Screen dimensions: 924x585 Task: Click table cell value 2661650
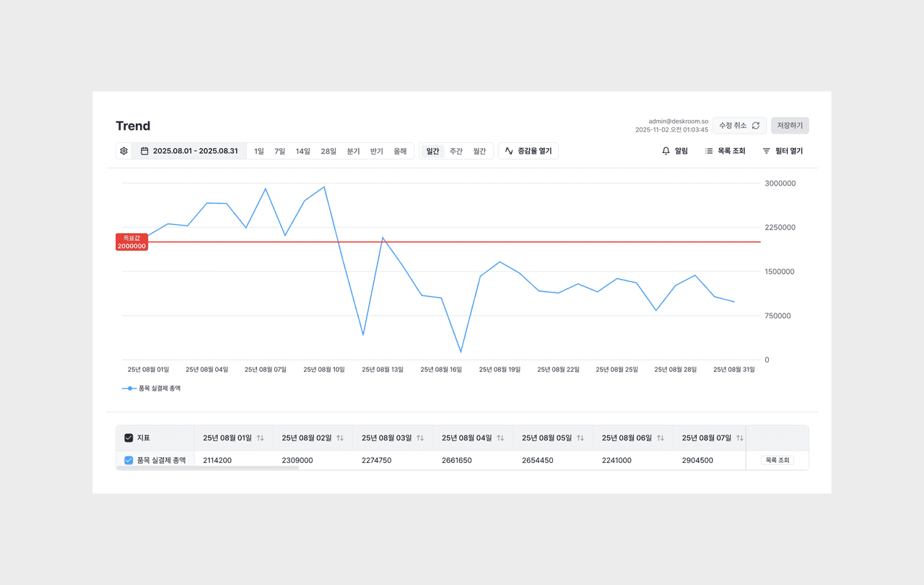457,460
